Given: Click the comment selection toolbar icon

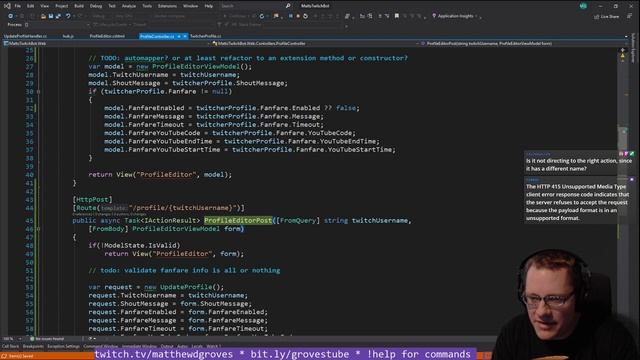Looking at the screenshot, I should (x=380, y=16).
